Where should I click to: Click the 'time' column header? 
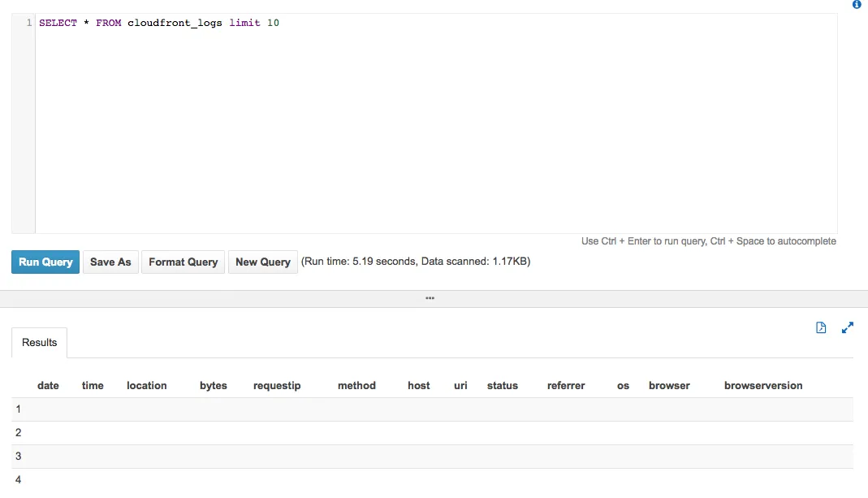pyautogui.click(x=93, y=386)
